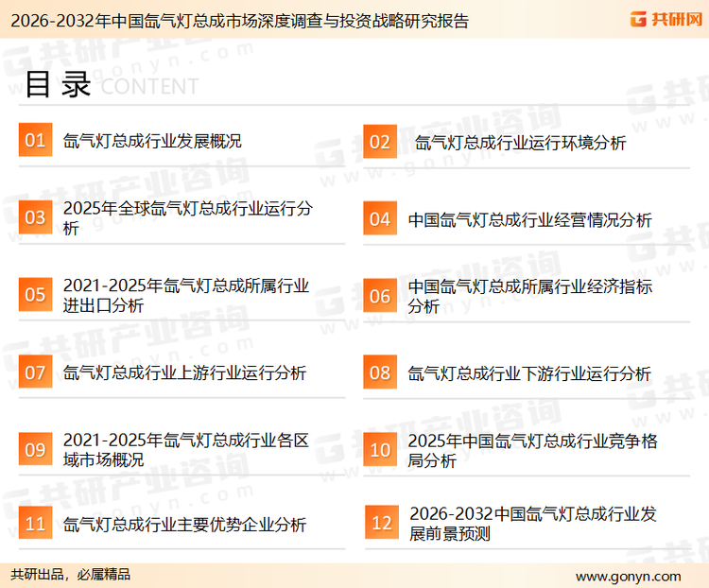This screenshot has width=709, height=588.
Task: Select chapter 氙气灯总成行业上游行业运行分析
Action: tap(184, 373)
